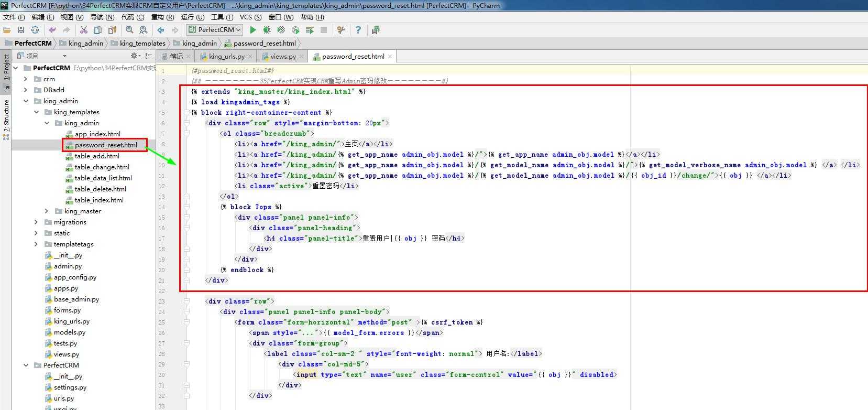Start debugging with the bug icon
The height and width of the screenshot is (410, 868).
(x=267, y=30)
